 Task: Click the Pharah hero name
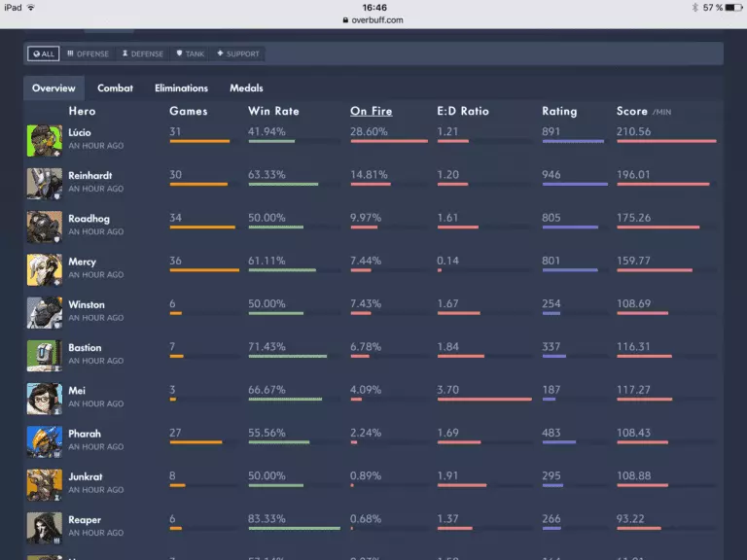(x=85, y=434)
